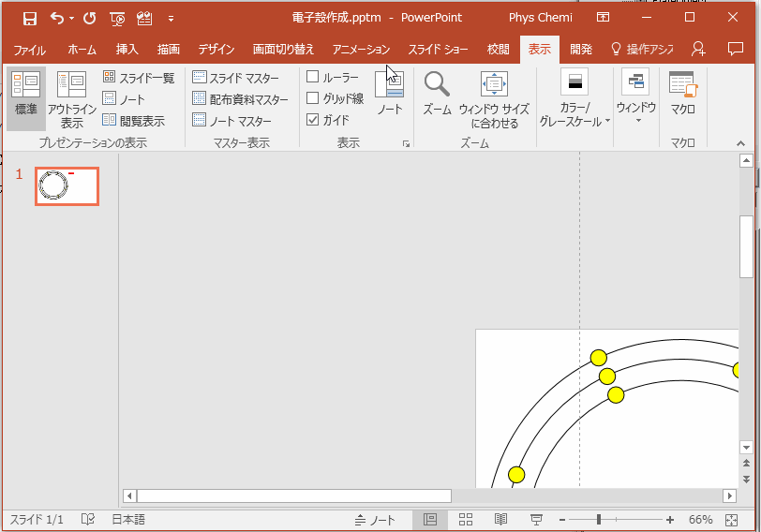
Task: Select slide sorter status bar icon
Action: coord(466,520)
